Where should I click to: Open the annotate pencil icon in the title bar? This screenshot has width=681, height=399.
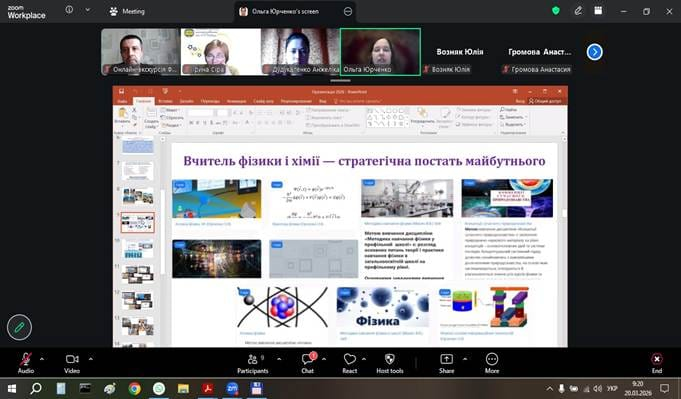tap(578, 11)
